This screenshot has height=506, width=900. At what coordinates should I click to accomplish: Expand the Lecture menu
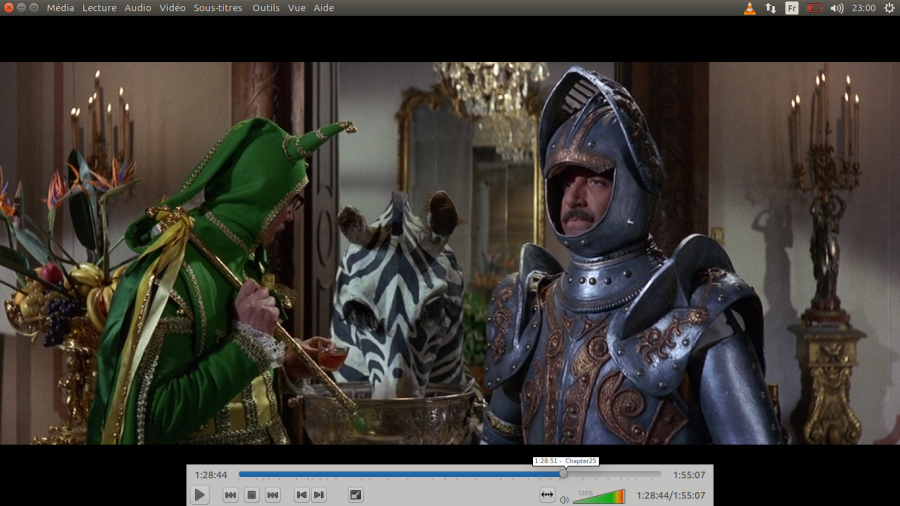[99, 8]
